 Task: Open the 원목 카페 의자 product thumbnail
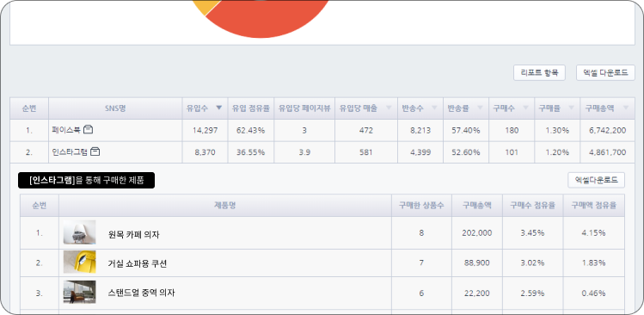(x=79, y=232)
